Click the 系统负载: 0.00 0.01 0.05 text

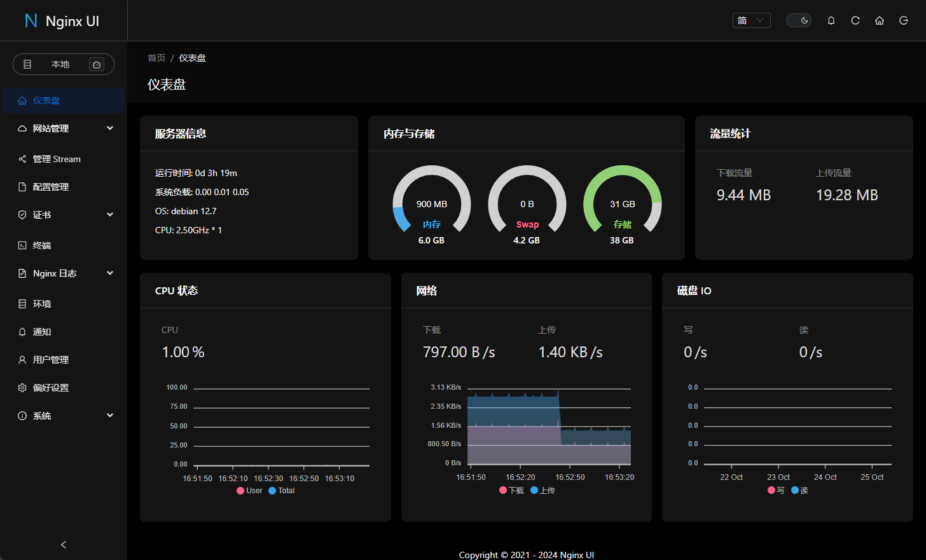click(x=202, y=192)
